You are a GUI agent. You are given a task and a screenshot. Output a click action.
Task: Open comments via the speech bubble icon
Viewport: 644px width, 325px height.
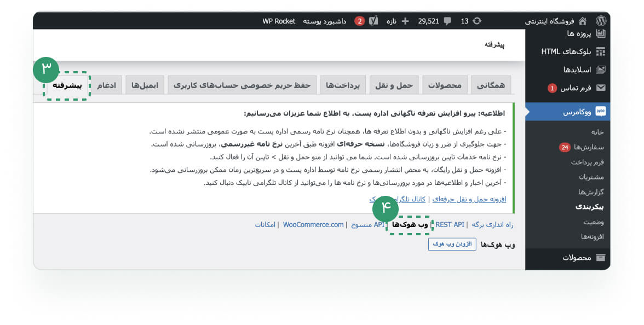click(x=447, y=21)
